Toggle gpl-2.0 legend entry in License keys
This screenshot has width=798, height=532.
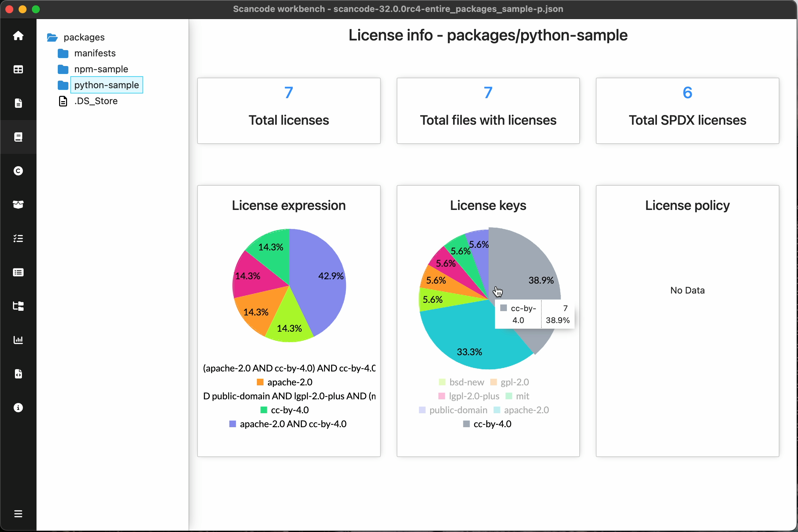coord(509,382)
